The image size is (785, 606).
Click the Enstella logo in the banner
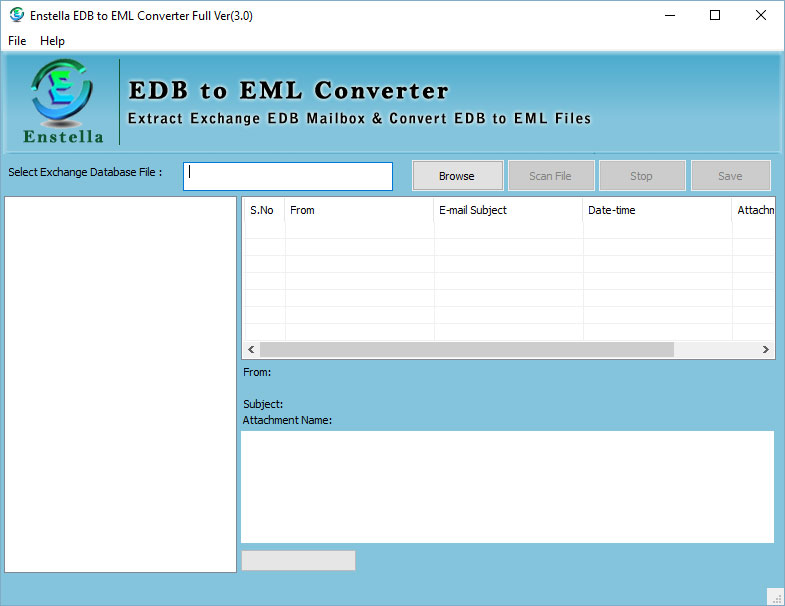[x=62, y=100]
